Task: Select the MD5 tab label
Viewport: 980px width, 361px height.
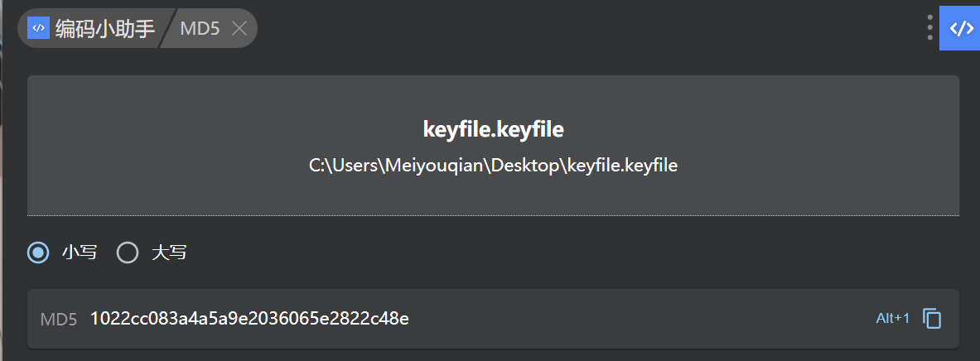Action: click(x=200, y=28)
